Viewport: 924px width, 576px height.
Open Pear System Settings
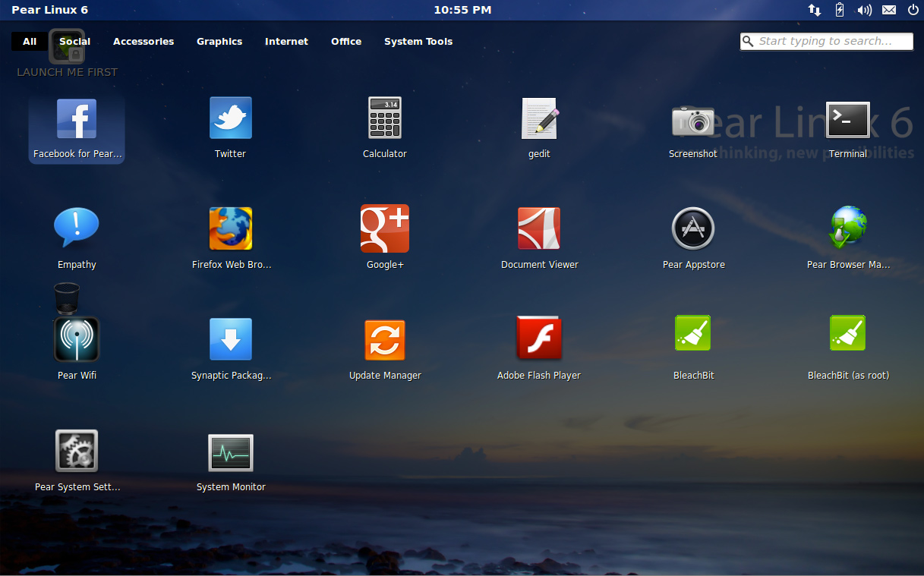tap(76, 459)
